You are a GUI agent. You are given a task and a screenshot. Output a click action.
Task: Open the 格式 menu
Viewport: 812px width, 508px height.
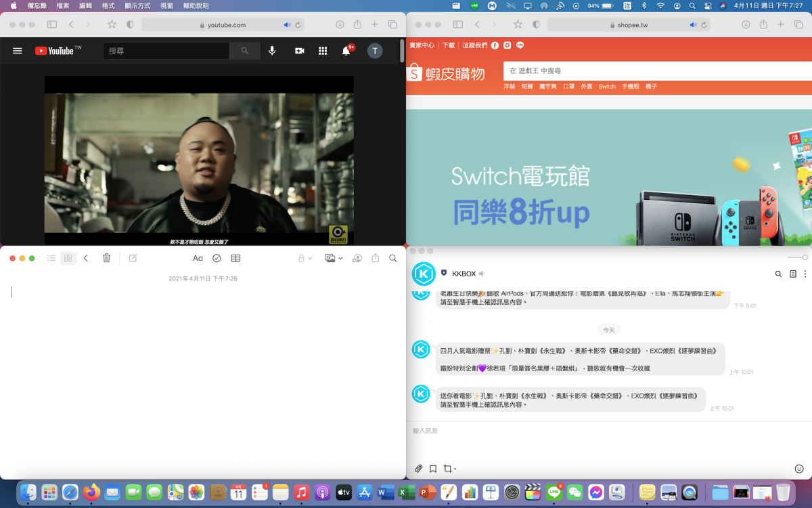(x=108, y=5)
